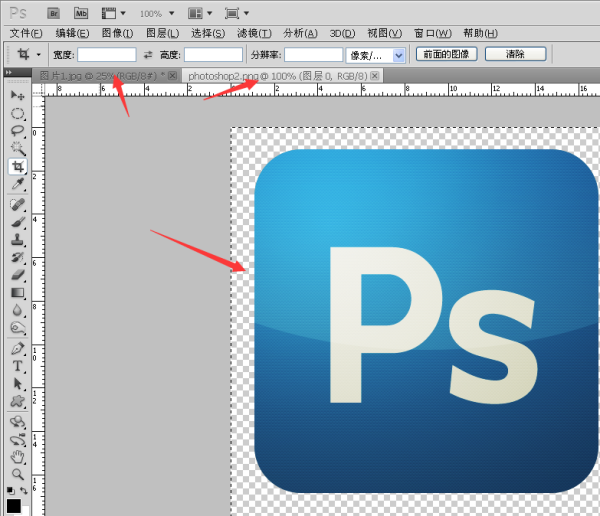Launch Adobe Bridge with Br icon
Viewport: 600px width, 516px height.
click(54, 13)
